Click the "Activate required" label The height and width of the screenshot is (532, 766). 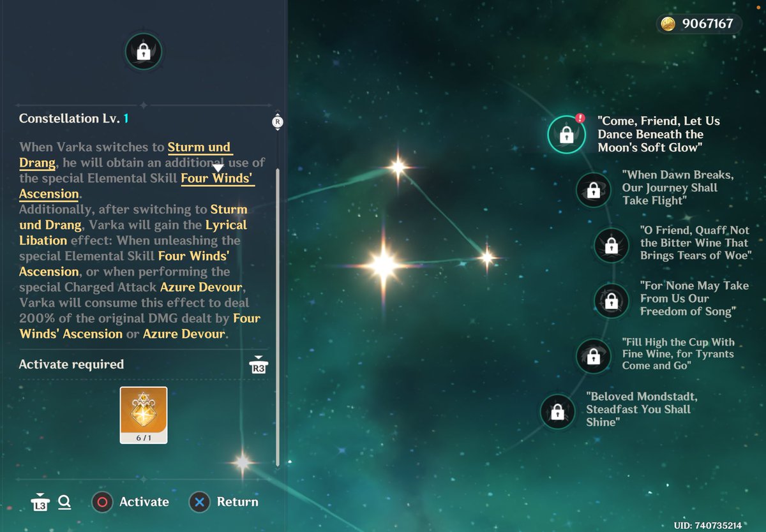(71, 365)
